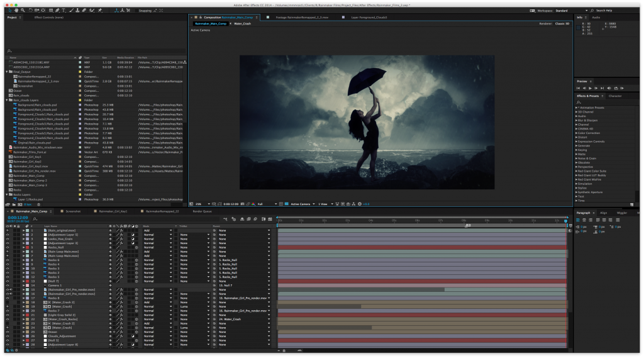Click the Search Help field
This screenshot has width=644, height=358.
pyautogui.click(x=614, y=11)
